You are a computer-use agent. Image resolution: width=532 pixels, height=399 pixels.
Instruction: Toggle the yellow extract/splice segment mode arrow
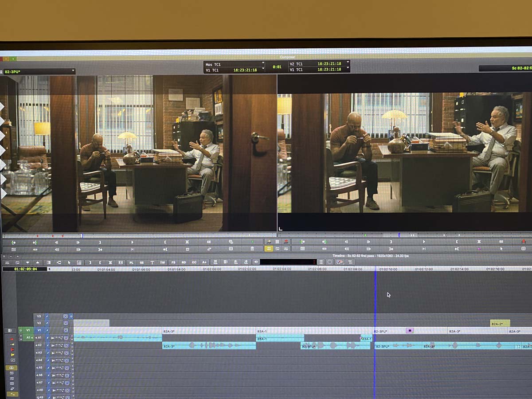pos(13,344)
